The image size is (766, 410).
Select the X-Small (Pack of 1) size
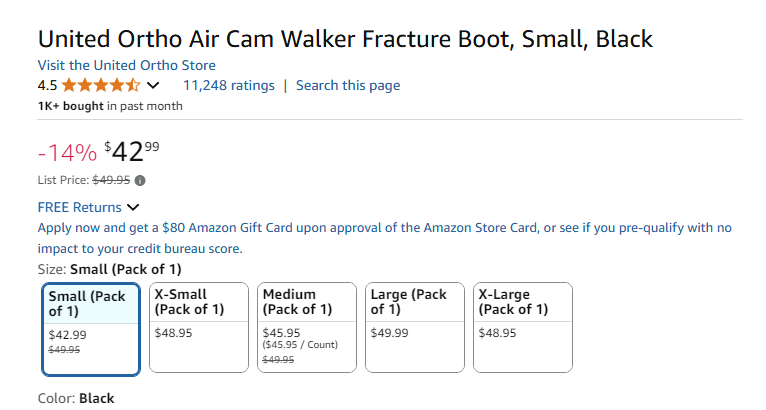[198, 327]
